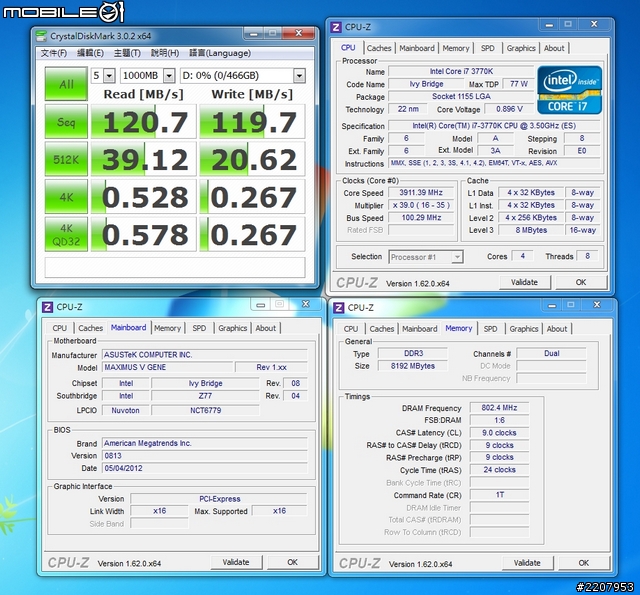Click the Core Speed value 3911.39 MHz
640x595 pixels.
(421, 193)
